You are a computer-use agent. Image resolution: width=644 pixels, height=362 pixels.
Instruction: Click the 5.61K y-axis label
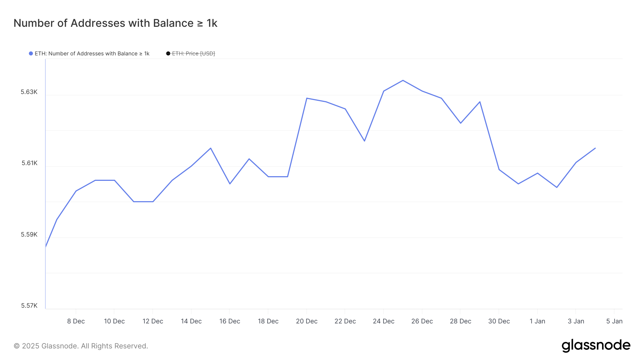tap(29, 163)
